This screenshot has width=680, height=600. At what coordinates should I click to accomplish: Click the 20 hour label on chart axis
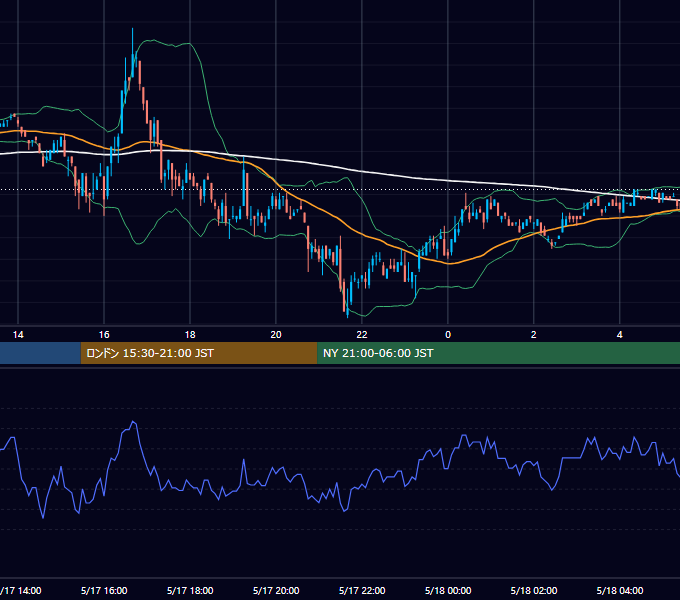276,335
